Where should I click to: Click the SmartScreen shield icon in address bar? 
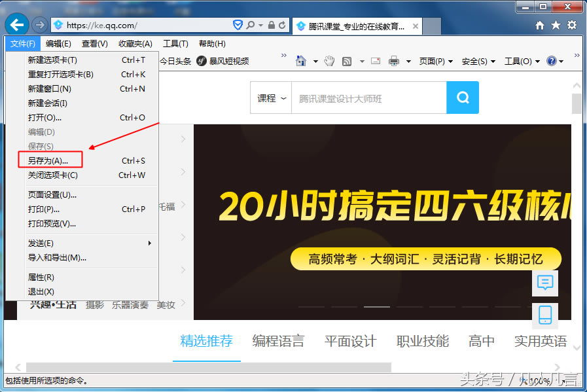(x=238, y=26)
